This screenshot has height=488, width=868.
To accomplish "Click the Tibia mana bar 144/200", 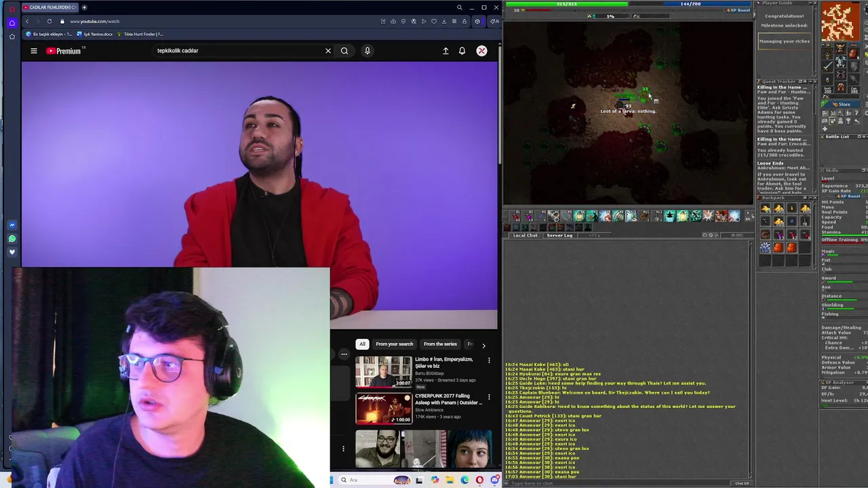I will point(690,3).
